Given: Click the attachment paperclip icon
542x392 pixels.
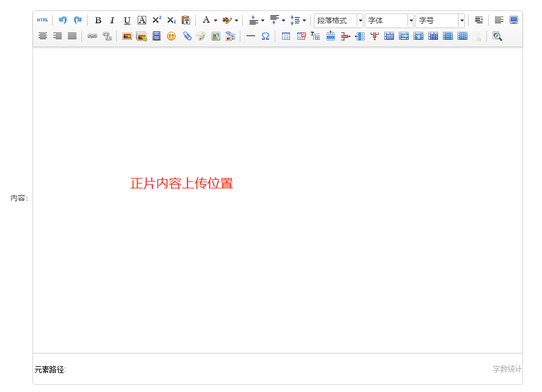Looking at the screenshot, I should click(x=187, y=36).
